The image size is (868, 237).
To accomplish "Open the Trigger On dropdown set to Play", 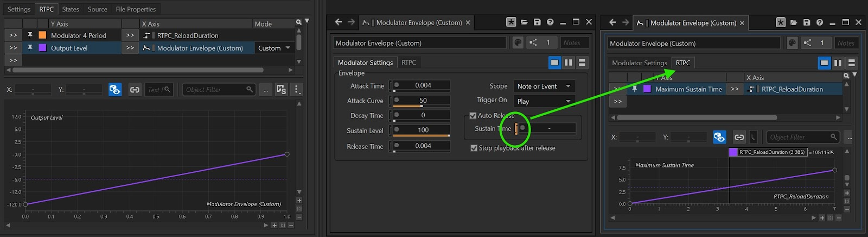I will (544, 101).
